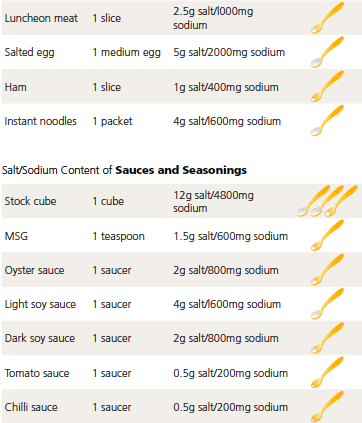Viewport: 362px width, 423px height.
Task: Click the spoon icon beside Chilli sauce
Action: [x=327, y=406]
